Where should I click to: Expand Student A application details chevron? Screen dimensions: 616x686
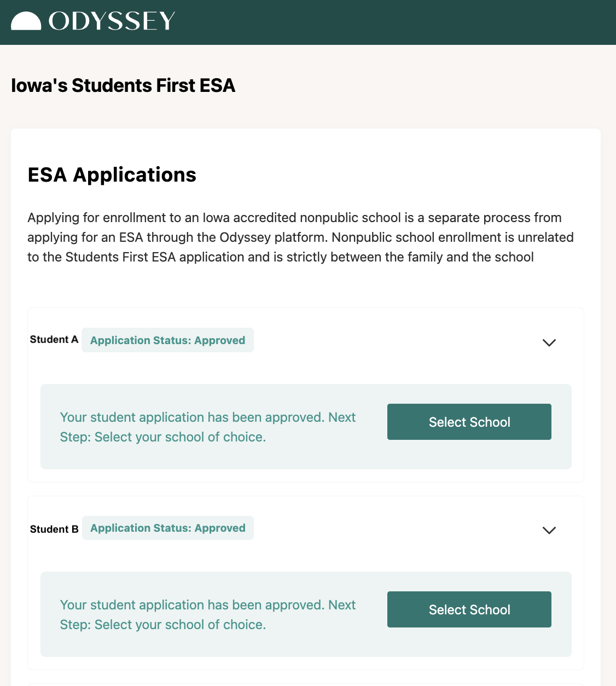click(549, 342)
